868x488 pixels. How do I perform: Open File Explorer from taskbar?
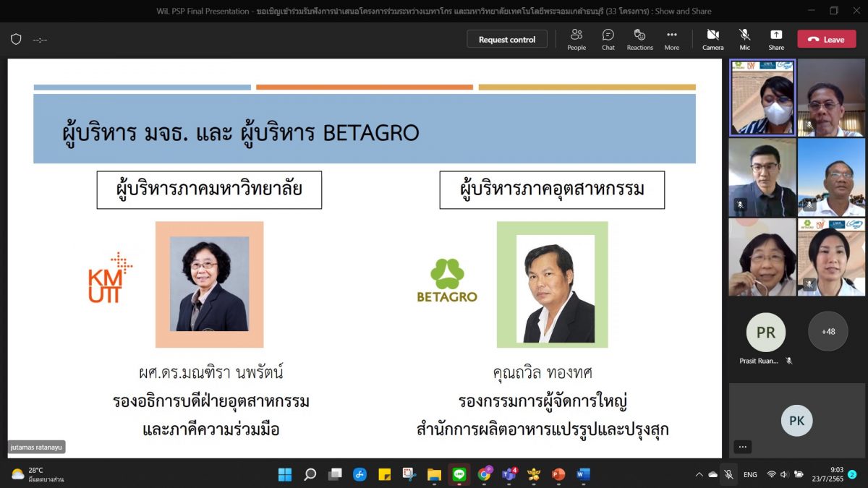pyautogui.click(x=434, y=474)
